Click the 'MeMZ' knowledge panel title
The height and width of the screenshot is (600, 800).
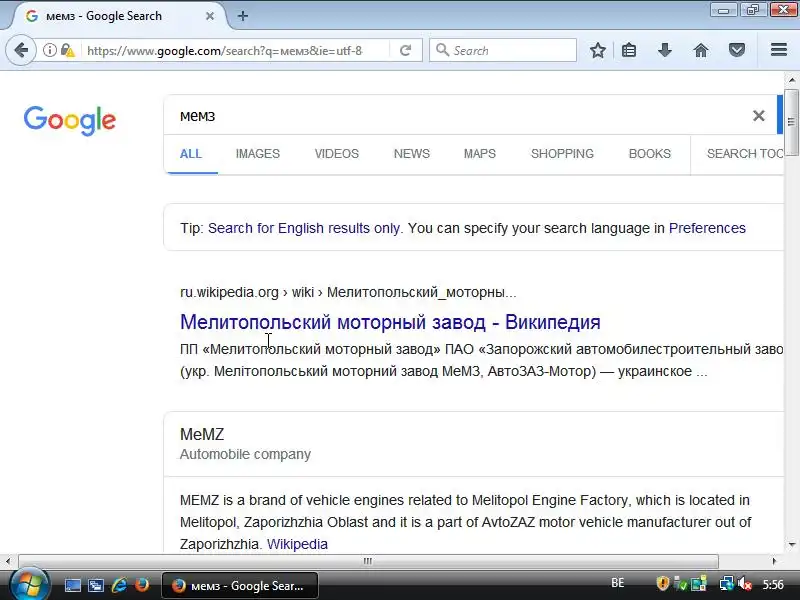click(x=202, y=434)
